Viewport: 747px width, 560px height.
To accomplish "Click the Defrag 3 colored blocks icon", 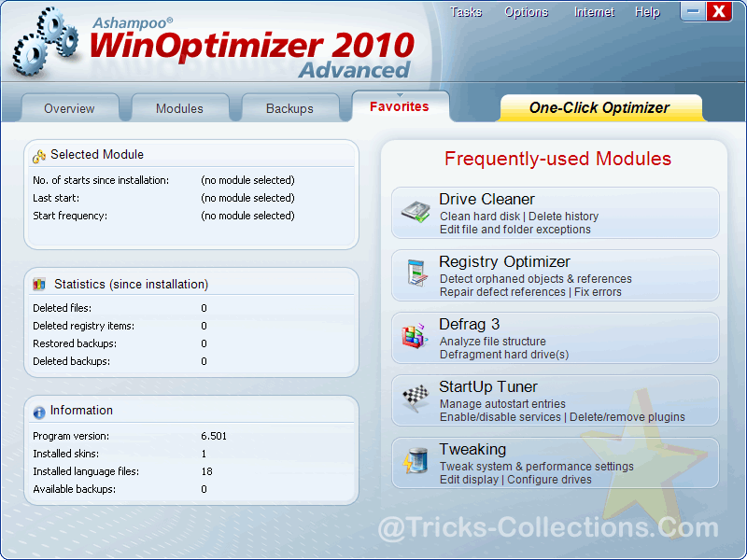I will [x=416, y=336].
